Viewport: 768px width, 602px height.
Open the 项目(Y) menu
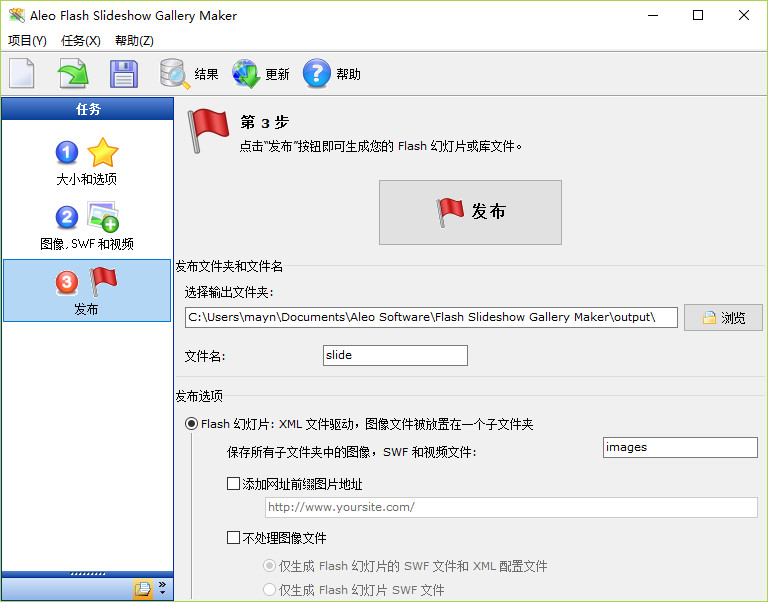pos(27,41)
